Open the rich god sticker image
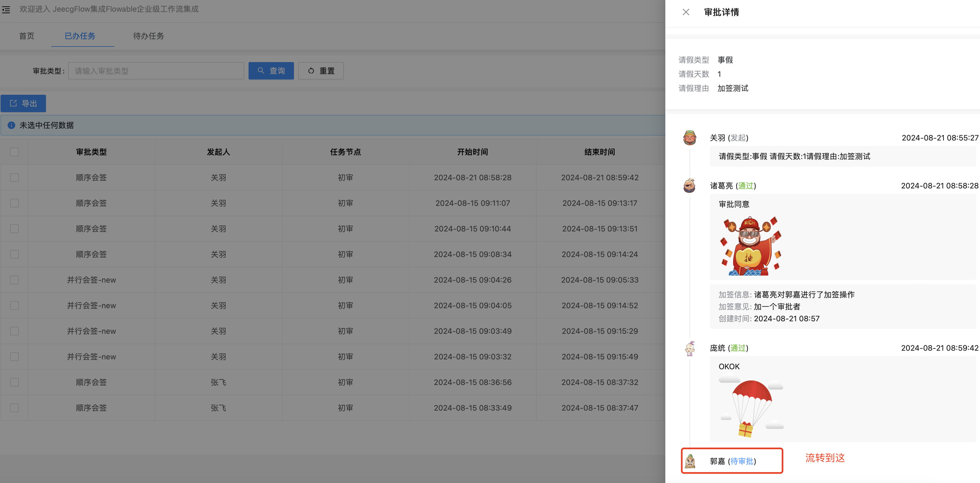The image size is (980, 483). pos(750,246)
